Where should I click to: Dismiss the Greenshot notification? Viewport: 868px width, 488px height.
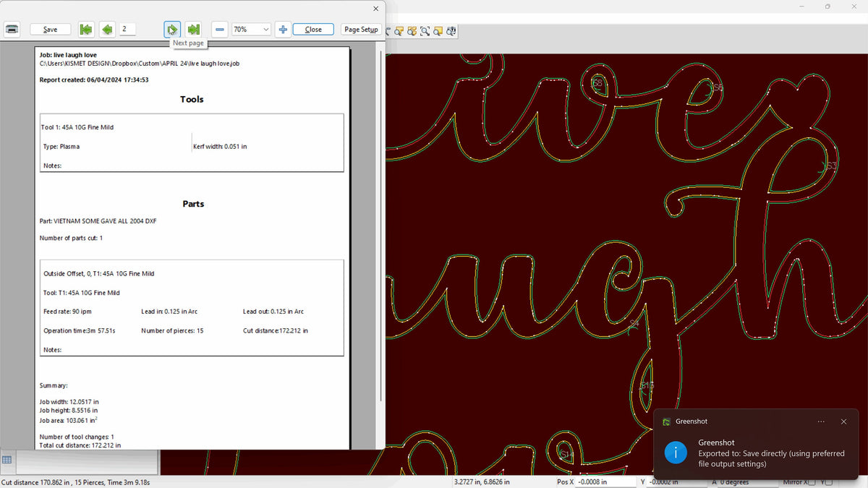pos(843,421)
